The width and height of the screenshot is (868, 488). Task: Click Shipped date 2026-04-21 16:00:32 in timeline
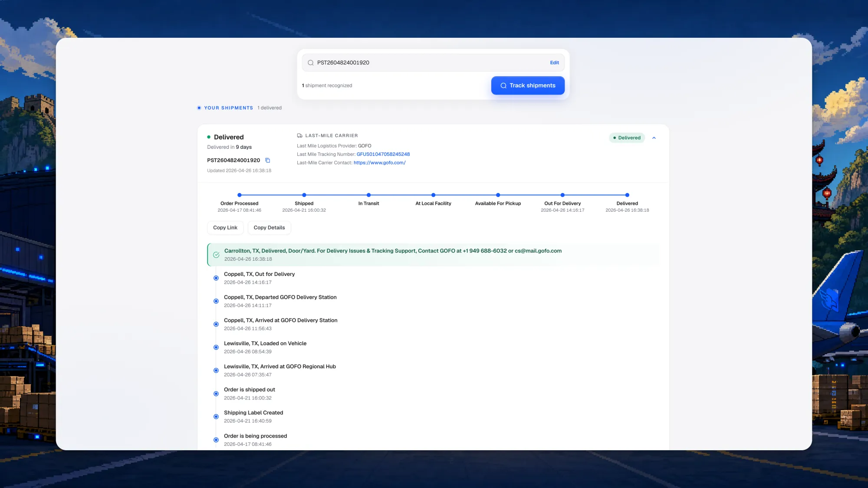click(304, 210)
